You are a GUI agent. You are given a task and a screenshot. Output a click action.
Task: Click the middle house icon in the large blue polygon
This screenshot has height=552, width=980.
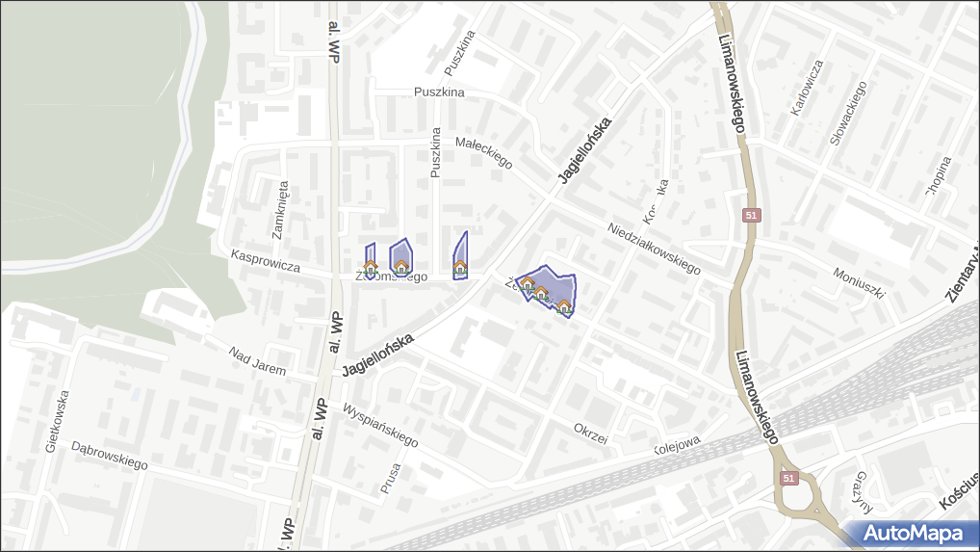coord(541,292)
